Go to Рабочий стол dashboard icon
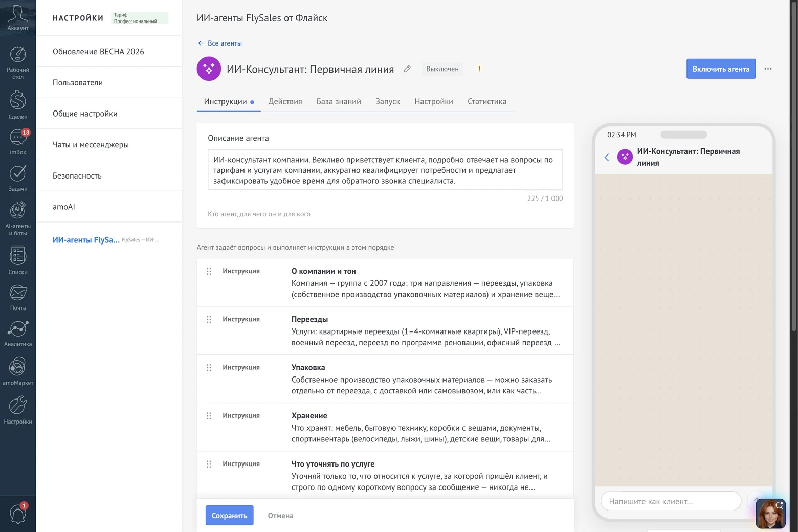 click(x=18, y=54)
